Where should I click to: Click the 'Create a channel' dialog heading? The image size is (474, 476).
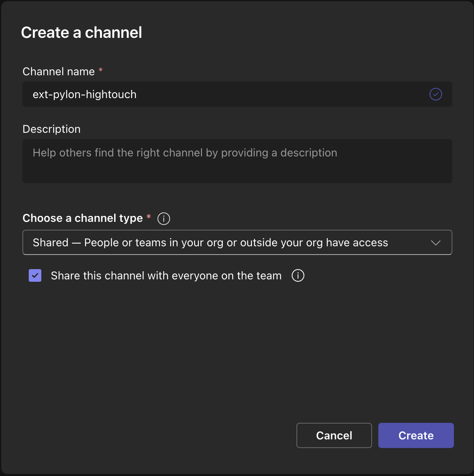(x=81, y=33)
